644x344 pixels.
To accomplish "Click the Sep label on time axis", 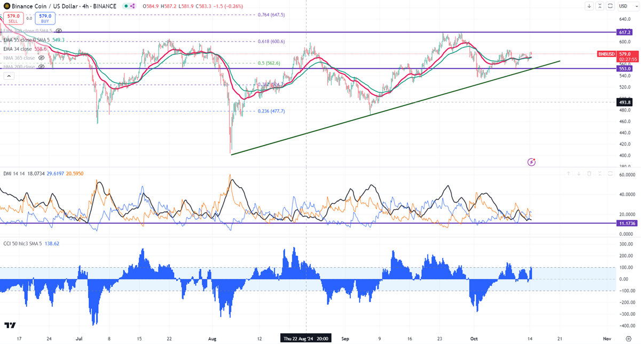I will pyautogui.click(x=344, y=338).
